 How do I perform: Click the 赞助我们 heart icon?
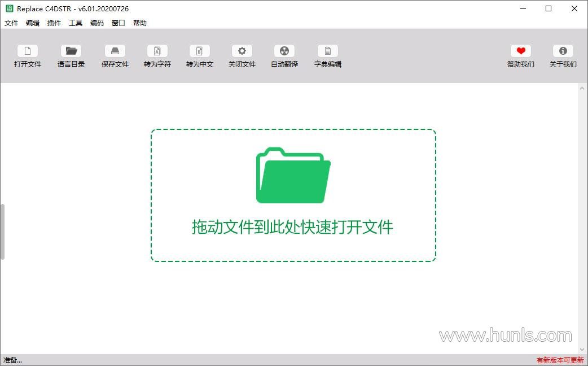(521, 51)
